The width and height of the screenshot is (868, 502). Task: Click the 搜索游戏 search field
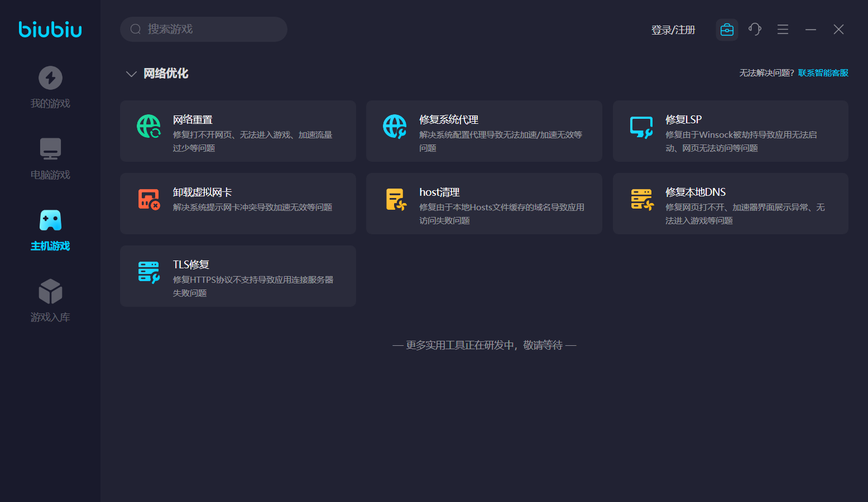point(204,29)
